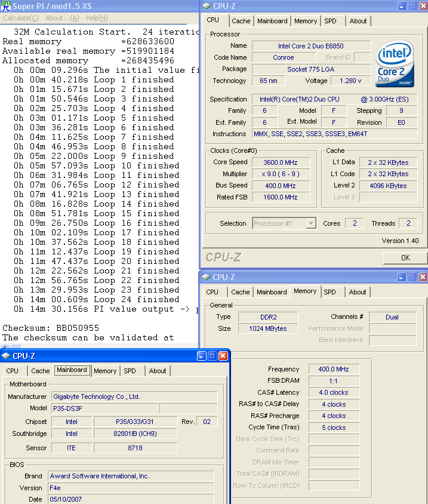Click the Channels value Dual
Screen dimensions: 428x504
point(392,317)
